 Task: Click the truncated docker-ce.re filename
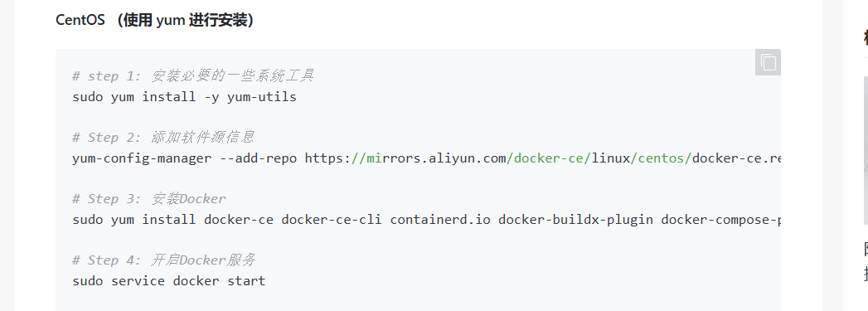pyautogui.click(x=736, y=158)
